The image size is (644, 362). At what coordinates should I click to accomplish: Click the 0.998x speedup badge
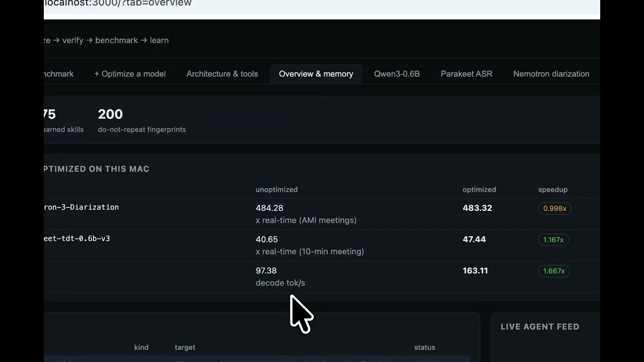coord(554,208)
